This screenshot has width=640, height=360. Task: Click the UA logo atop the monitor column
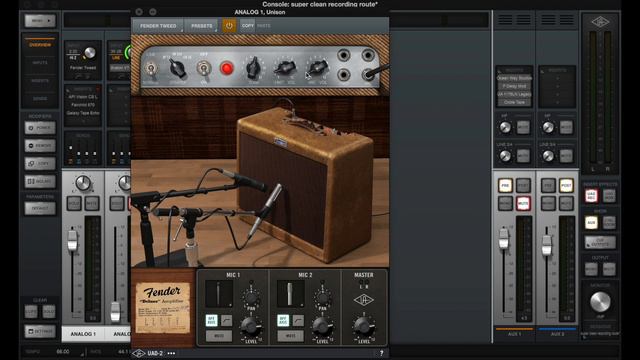tap(600, 22)
